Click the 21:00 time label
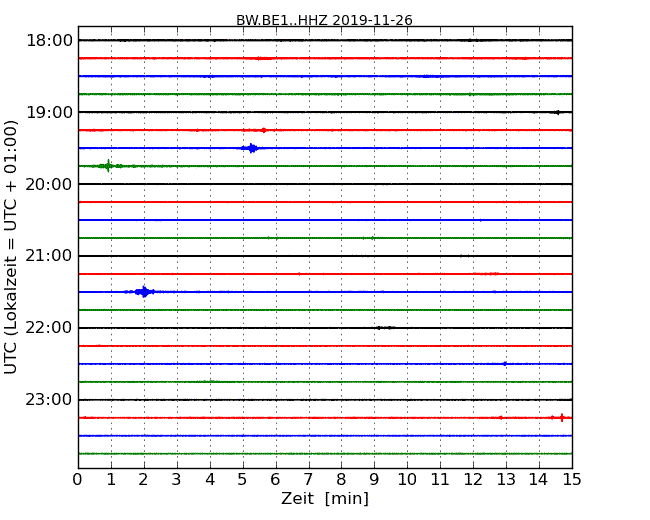This screenshot has width=650, height=520. [49, 256]
